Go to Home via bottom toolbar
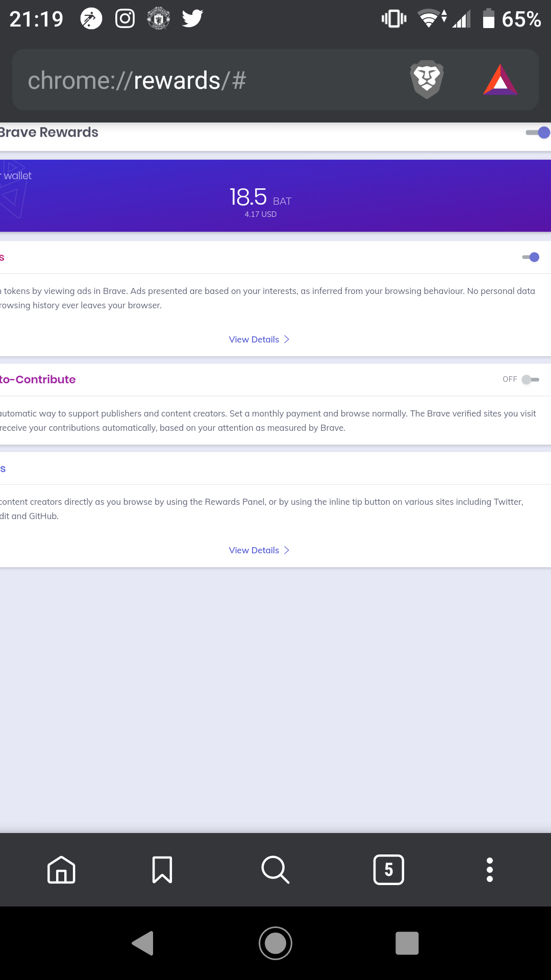The height and width of the screenshot is (980, 551). (61, 870)
